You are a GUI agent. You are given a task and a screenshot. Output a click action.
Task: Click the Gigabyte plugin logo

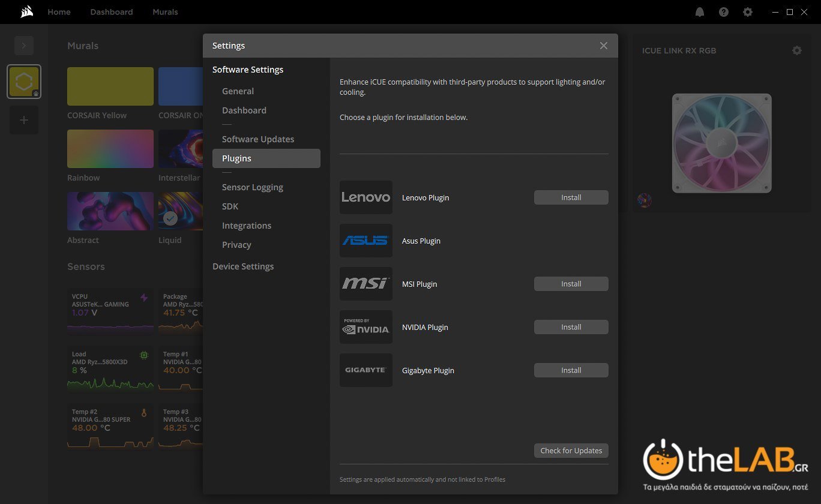[366, 370]
